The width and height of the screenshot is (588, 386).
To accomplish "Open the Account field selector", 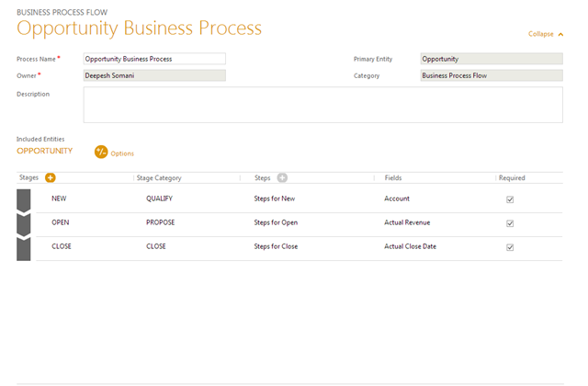I will tap(397, 199).
